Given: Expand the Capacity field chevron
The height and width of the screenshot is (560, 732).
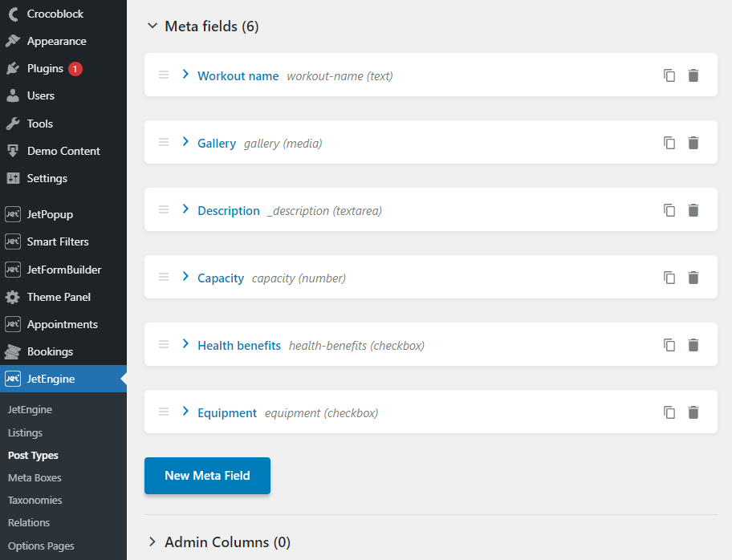Looking at the screenshot, I should (185, 276).
